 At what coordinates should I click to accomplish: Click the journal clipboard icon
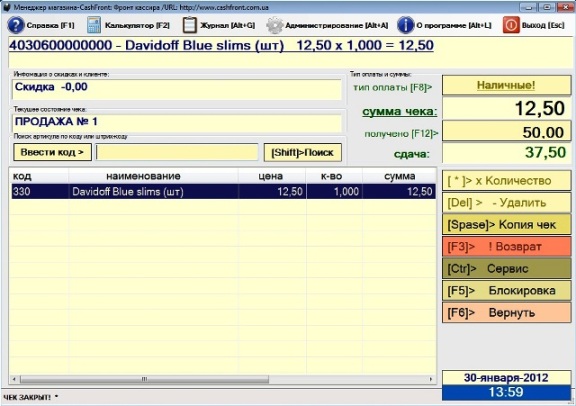[190, 25]
